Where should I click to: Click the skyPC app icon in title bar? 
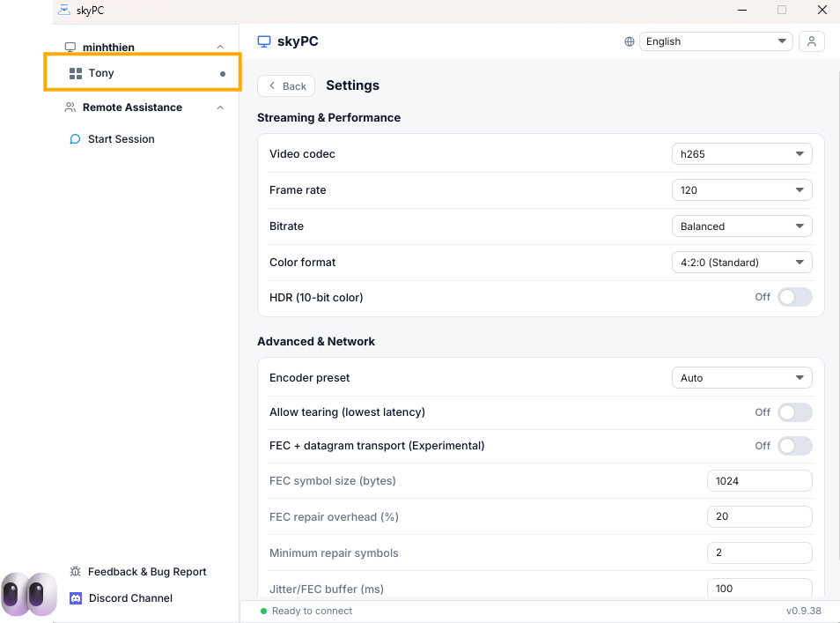click(64, 11)
